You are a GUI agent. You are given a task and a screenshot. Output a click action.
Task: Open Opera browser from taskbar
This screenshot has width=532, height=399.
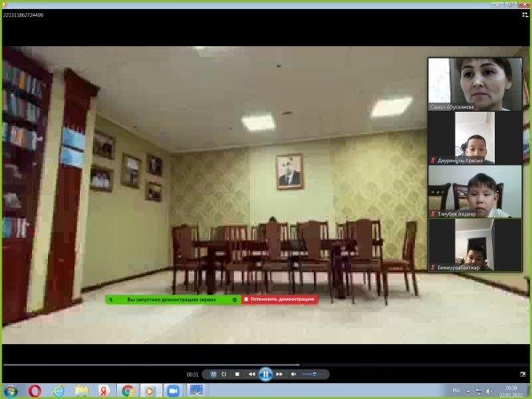point(35,390)
